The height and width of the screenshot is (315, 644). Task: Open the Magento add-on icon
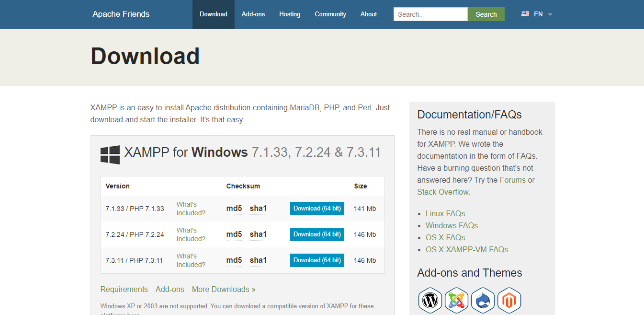click(x=509, y=301)
